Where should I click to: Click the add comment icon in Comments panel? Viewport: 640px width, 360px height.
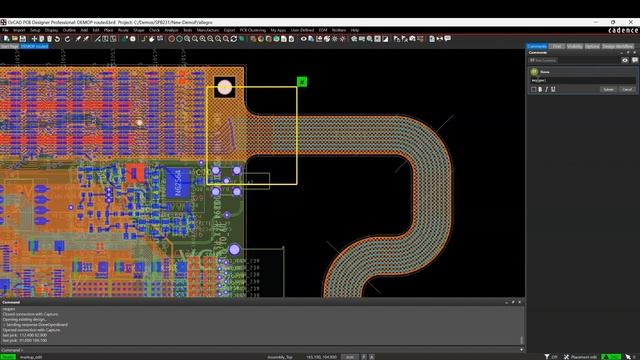pyautogui.click(x=635, y=60)
